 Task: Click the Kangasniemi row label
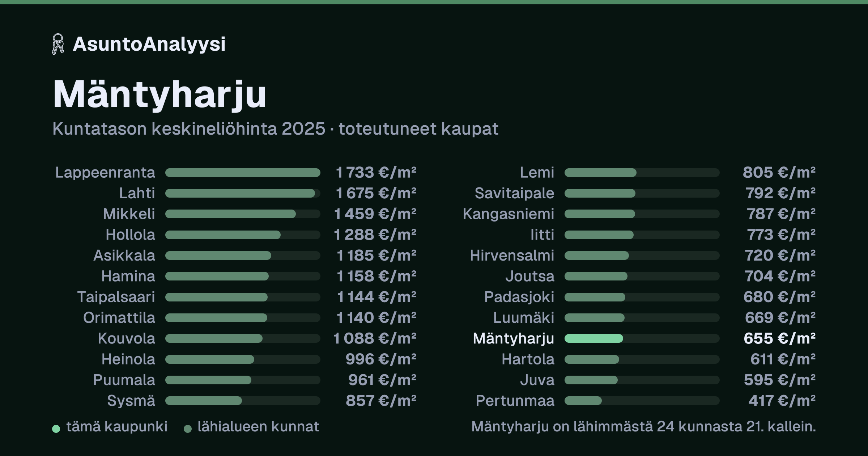(509, 214)
